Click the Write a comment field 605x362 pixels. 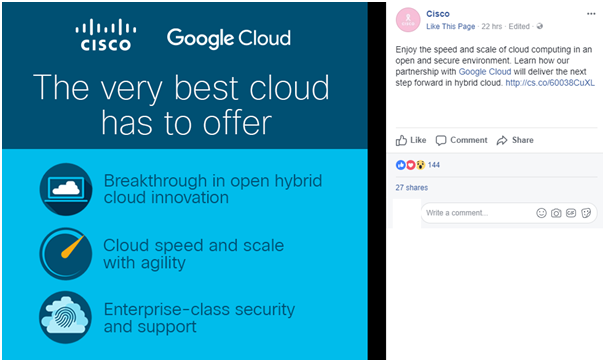[x=509, y=213]
